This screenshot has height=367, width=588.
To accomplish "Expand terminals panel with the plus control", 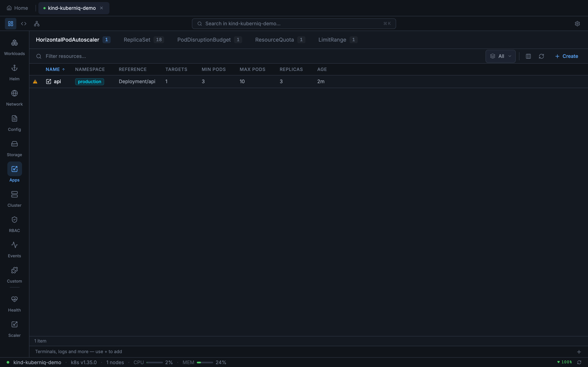I will pos(579,352).
